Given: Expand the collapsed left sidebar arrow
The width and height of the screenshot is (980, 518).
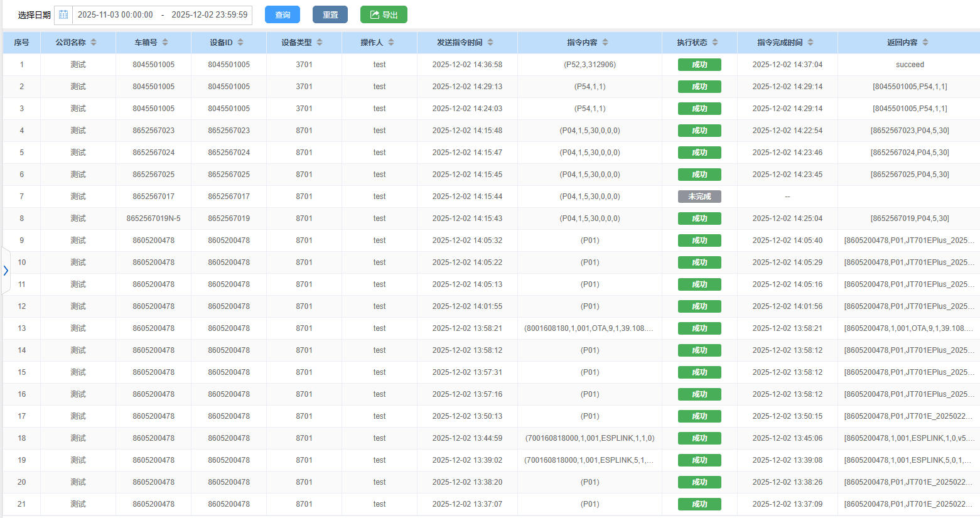Looking at the screenshot, I should [x=6, y=271].
